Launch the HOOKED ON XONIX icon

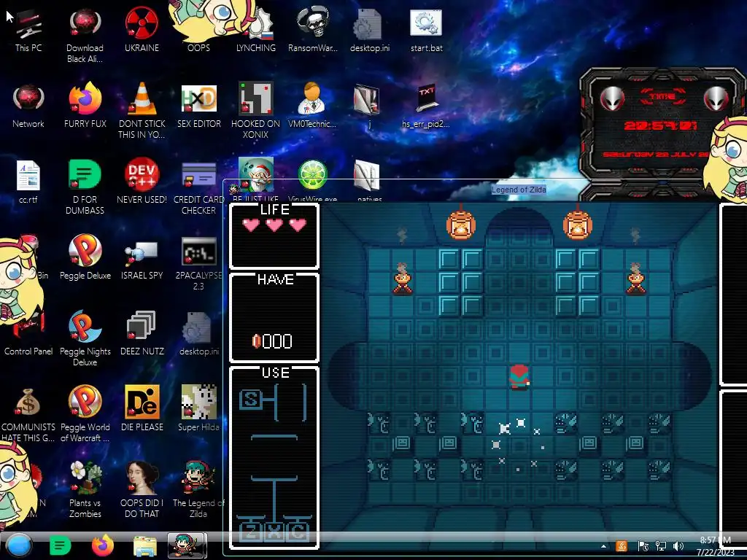[256, 111]
